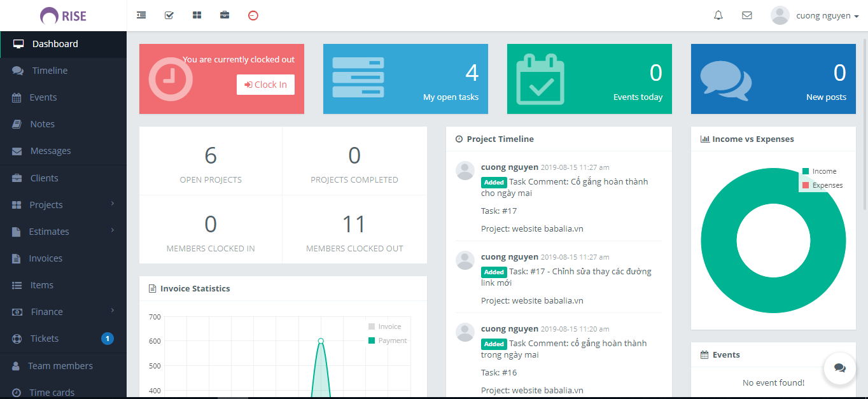Open Messages in sidebar

tap(64, 151)
